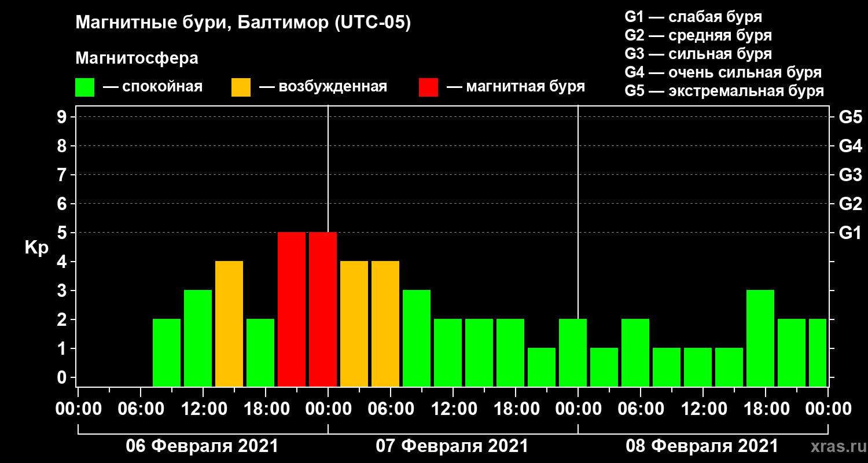Click the G4 label on the right axis

[x=851, y=146]
